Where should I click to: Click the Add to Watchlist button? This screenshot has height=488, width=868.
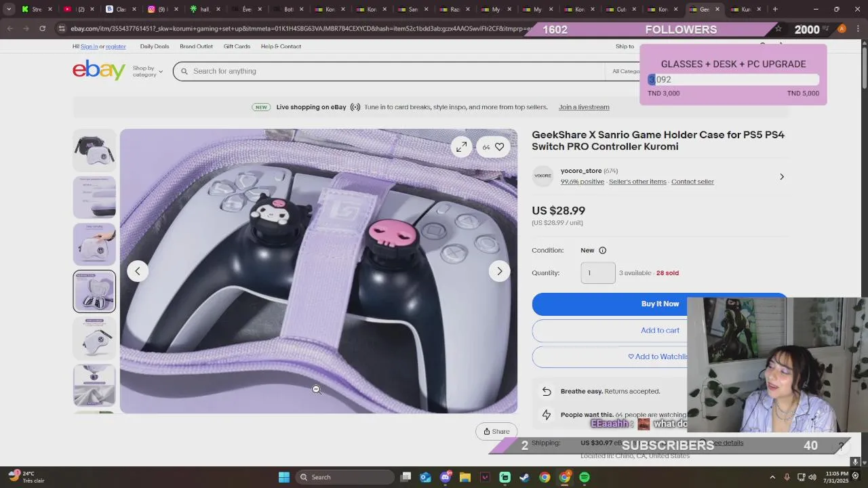[x=660, y=357]
